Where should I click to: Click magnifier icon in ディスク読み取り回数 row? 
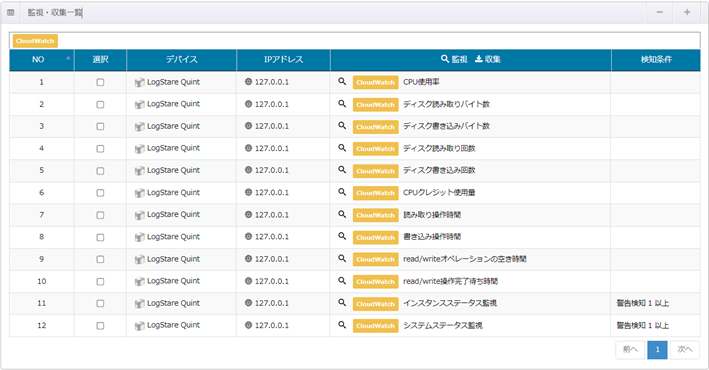pos(342,148)
